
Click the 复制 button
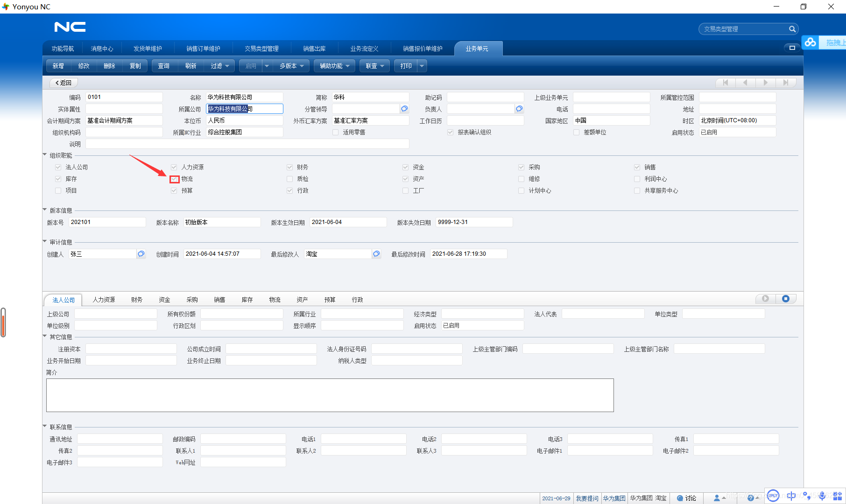click(x=135, y=66)
